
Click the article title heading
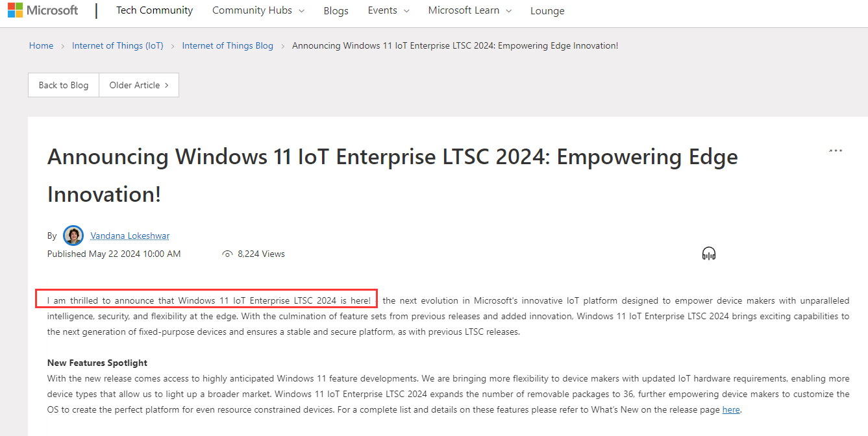pos(393,175)
